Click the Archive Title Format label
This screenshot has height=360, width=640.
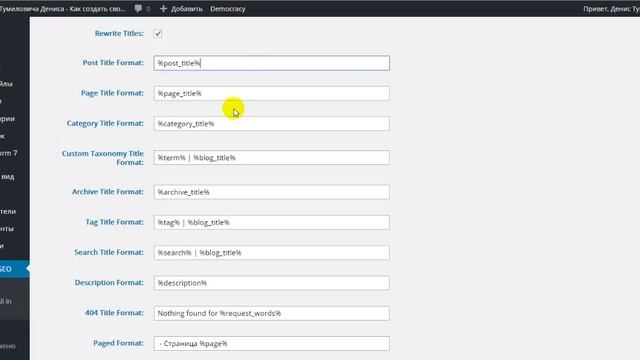108,192
